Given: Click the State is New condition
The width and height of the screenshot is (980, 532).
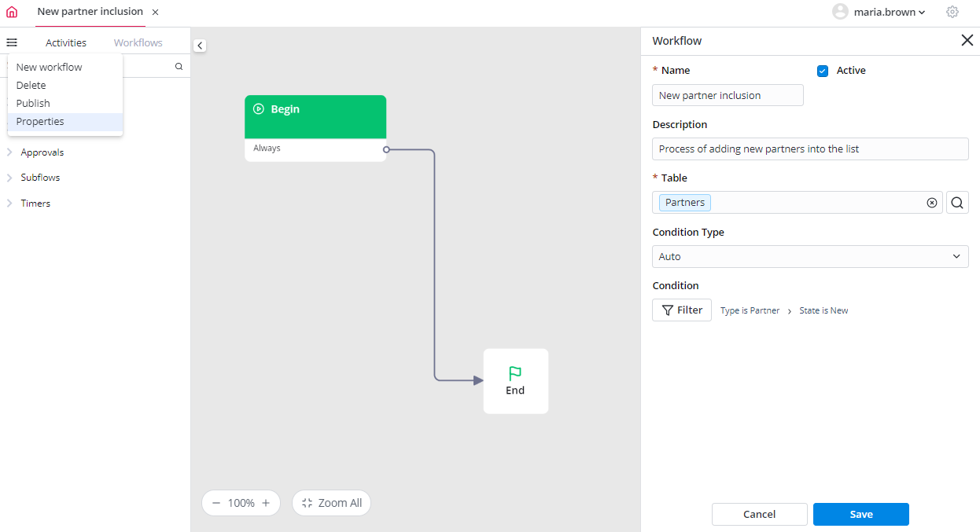Looking at the screenshot, I should tap(823, 310).
